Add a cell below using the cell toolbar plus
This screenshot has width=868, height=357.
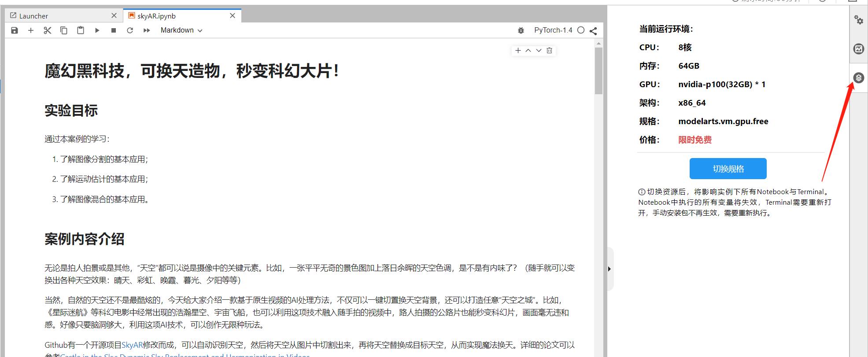pos(518,51)
